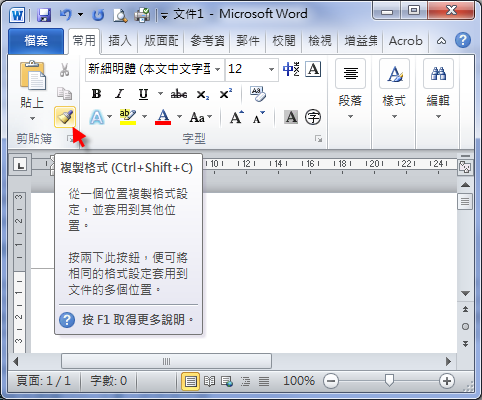Apply yellow text highlight color
Image resolution: width=482 pixels, height=400 pixels.
click(x=128, y=117)
